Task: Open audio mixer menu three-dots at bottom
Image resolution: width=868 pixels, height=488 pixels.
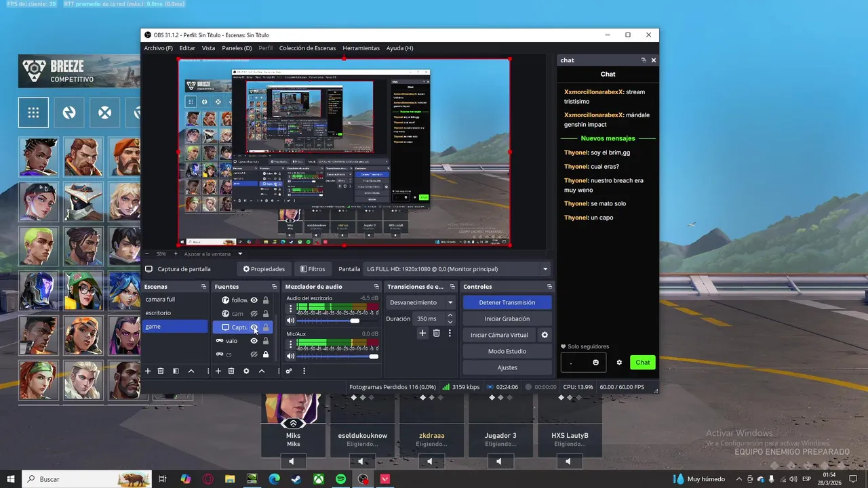Action: tap(304, 371)
